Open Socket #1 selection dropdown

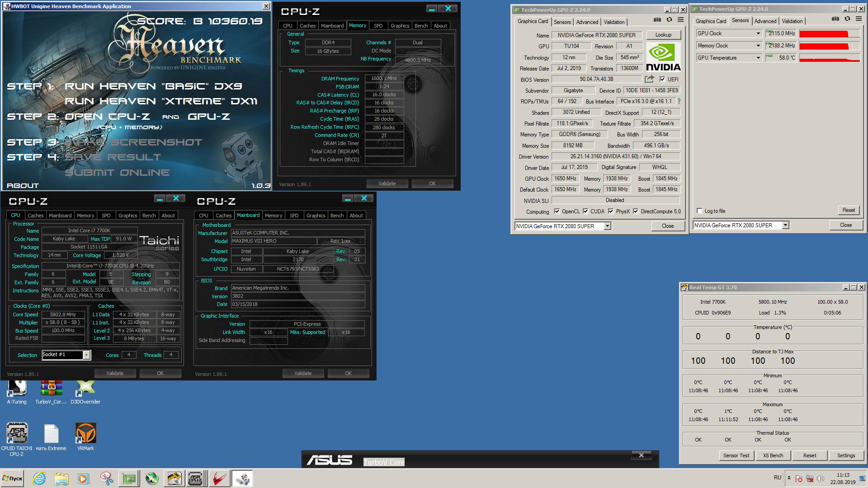[x=66, y=355]
